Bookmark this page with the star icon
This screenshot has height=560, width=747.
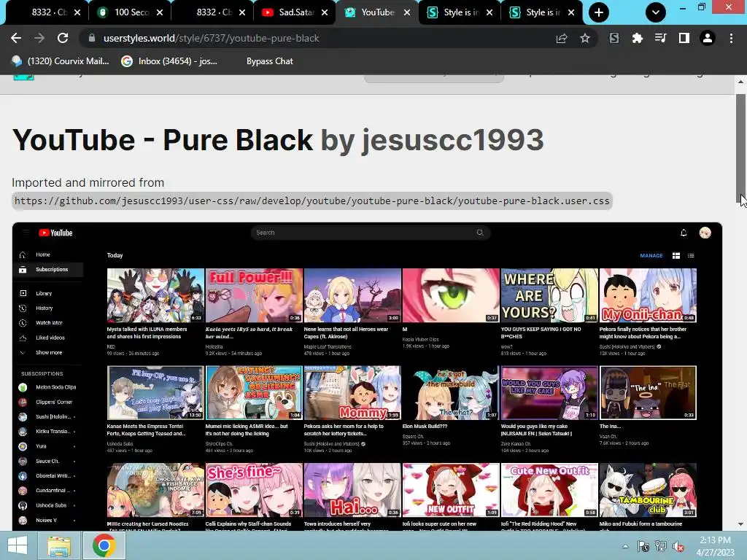pos(585,38)
